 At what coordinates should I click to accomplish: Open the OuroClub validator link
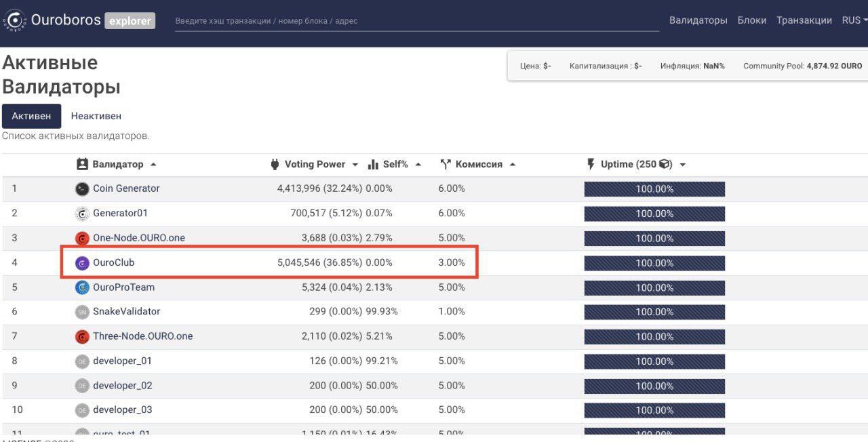(x=114, y=262)
